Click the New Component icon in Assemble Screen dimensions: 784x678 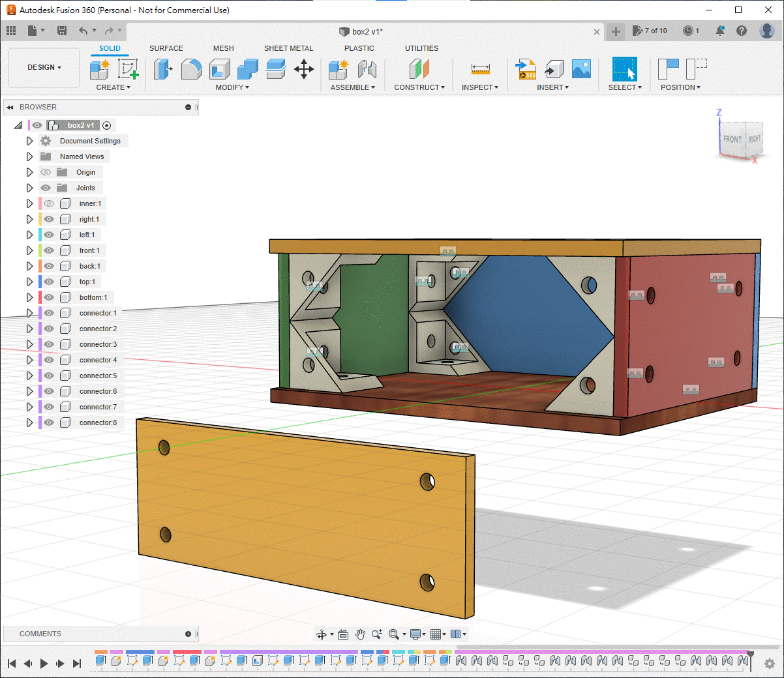pos(339,69)
